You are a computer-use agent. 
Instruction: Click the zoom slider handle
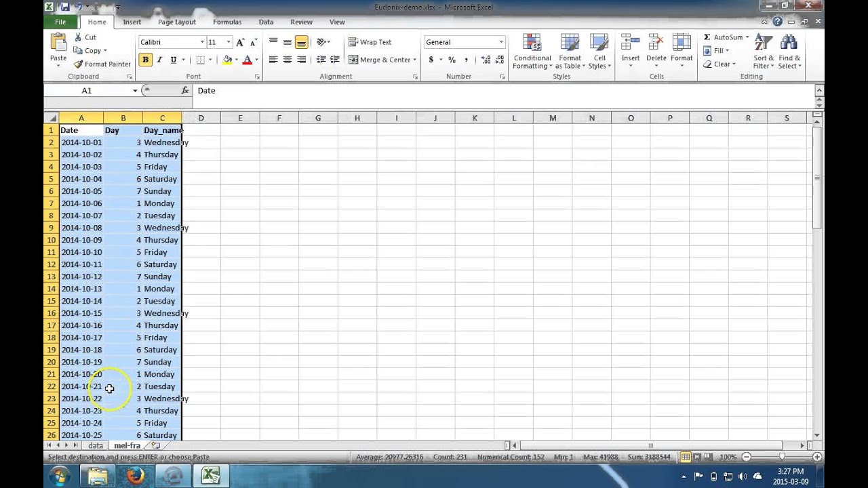click(781, 457)
